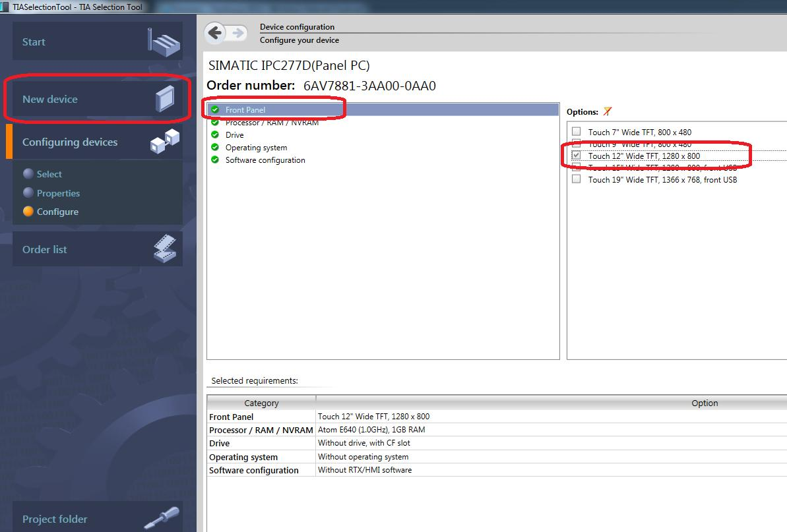Click Processor / RAM / NVRAM requirements row

pyautogui.click(x=497, y=430)
